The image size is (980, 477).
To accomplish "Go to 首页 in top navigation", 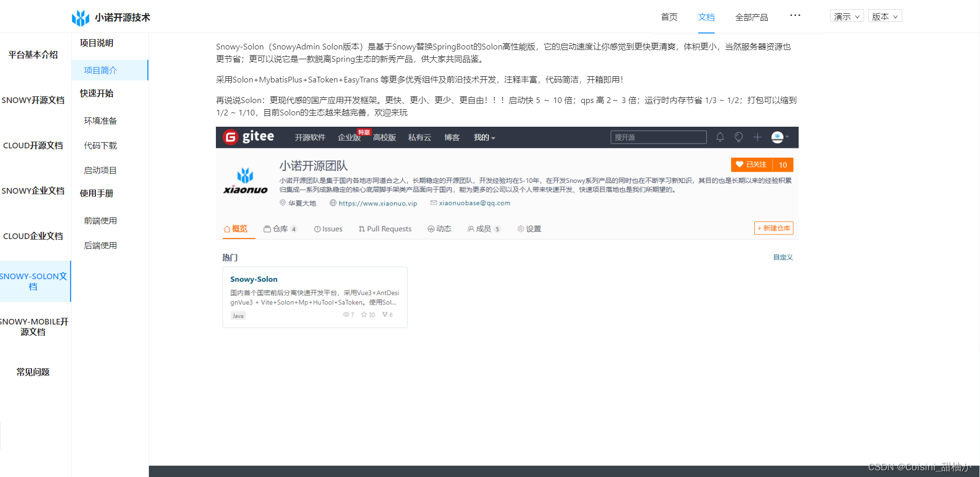I will (x=669, y=17).
